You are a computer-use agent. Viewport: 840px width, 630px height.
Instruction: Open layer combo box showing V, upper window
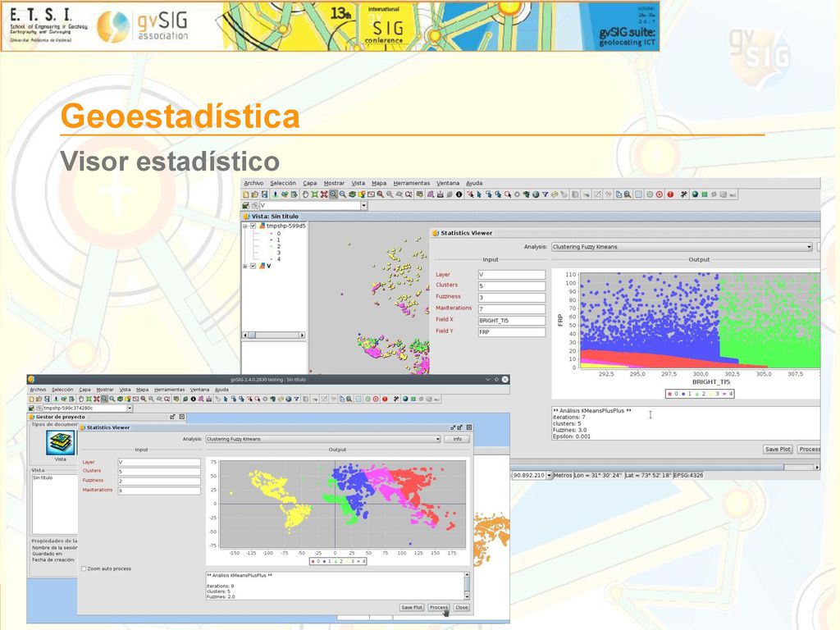pos(363,206)
